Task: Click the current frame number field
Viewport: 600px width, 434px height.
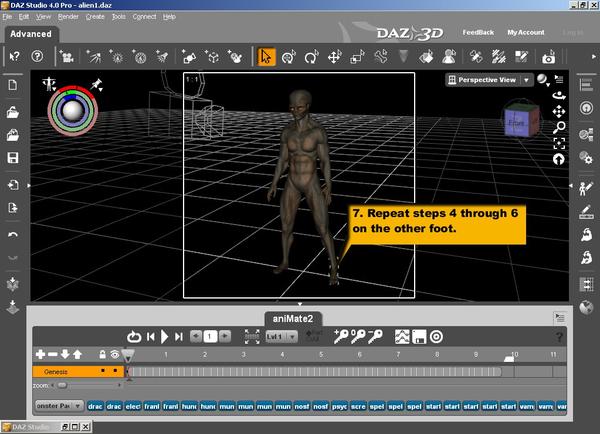Action: (210, 337)
